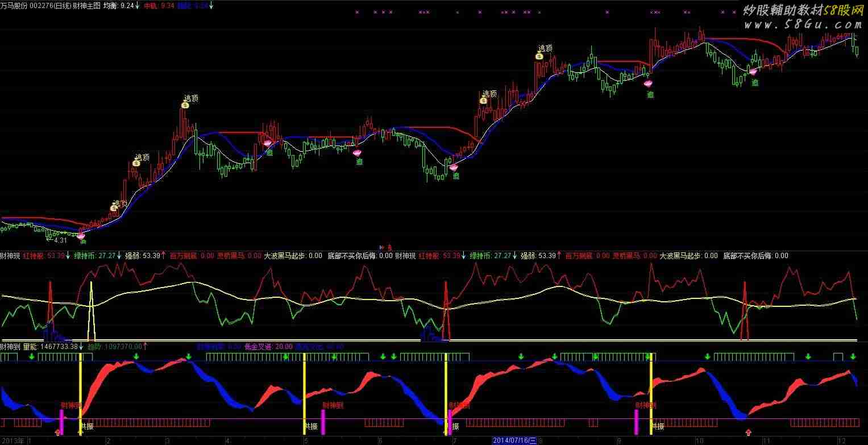The image size is (868, 445).
Task: Click the leftmost 逃顶 money bag icon
Action: pyautogui.click(x=114, y=208)
